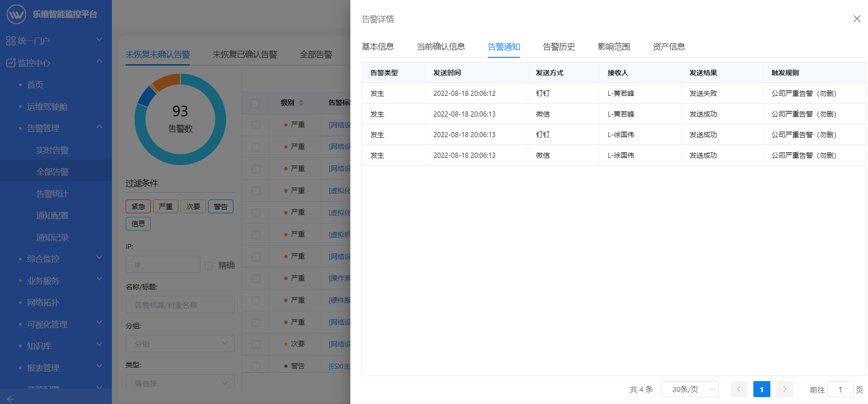
Task: Toggle the select-all header checkbox
Action: coord(255,103)
